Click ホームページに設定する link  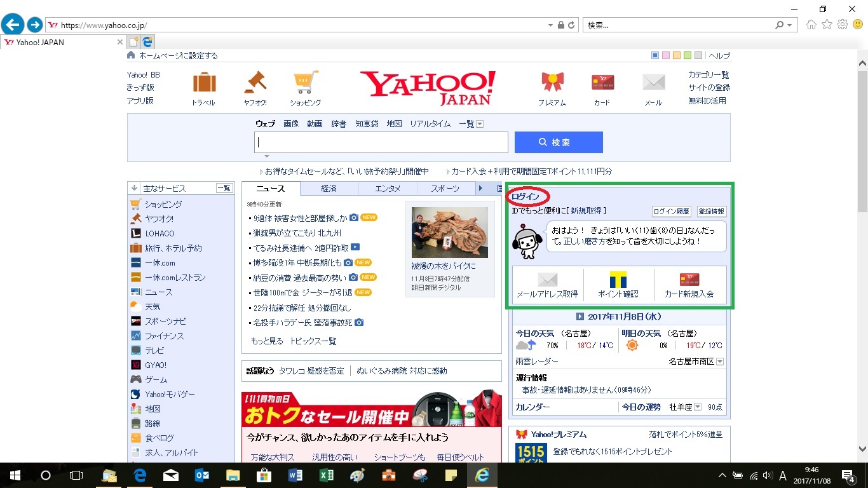[x=178, y=55]
